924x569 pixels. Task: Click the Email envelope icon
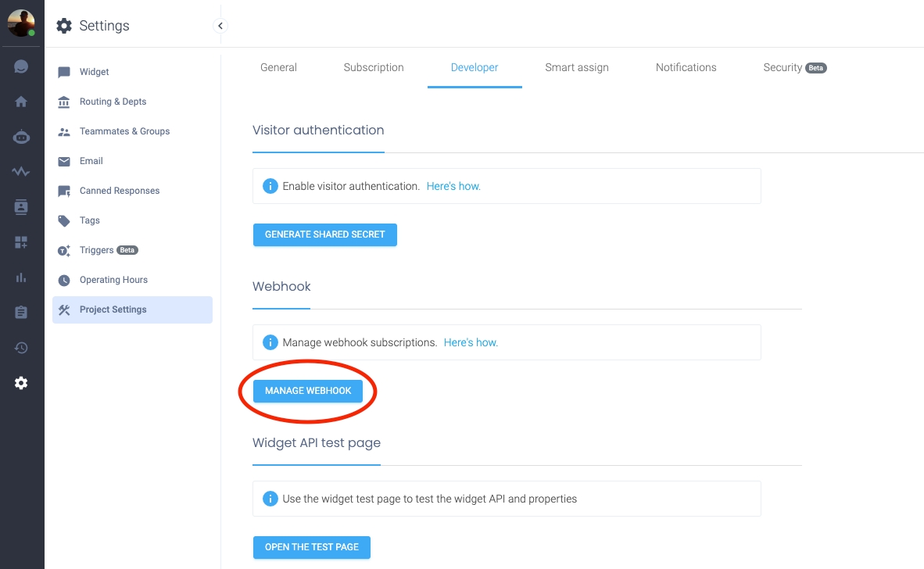pyautogui.click(x=64, y=161)
